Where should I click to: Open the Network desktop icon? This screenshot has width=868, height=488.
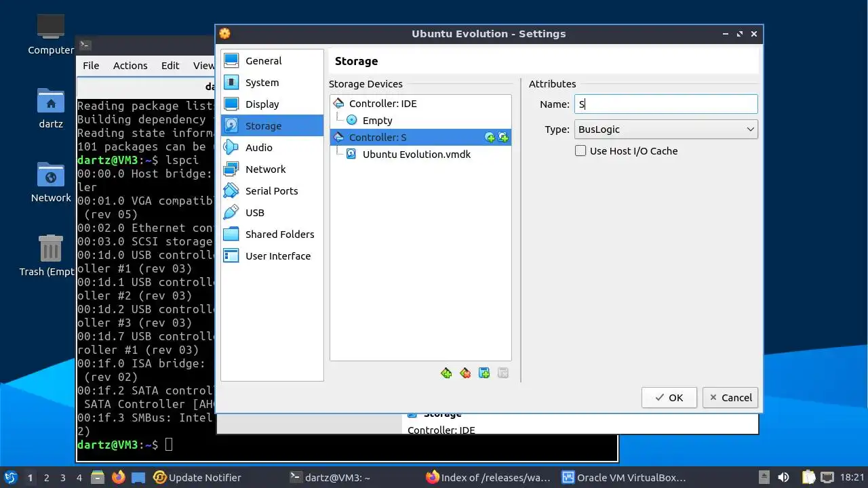[x=51, y=182]
